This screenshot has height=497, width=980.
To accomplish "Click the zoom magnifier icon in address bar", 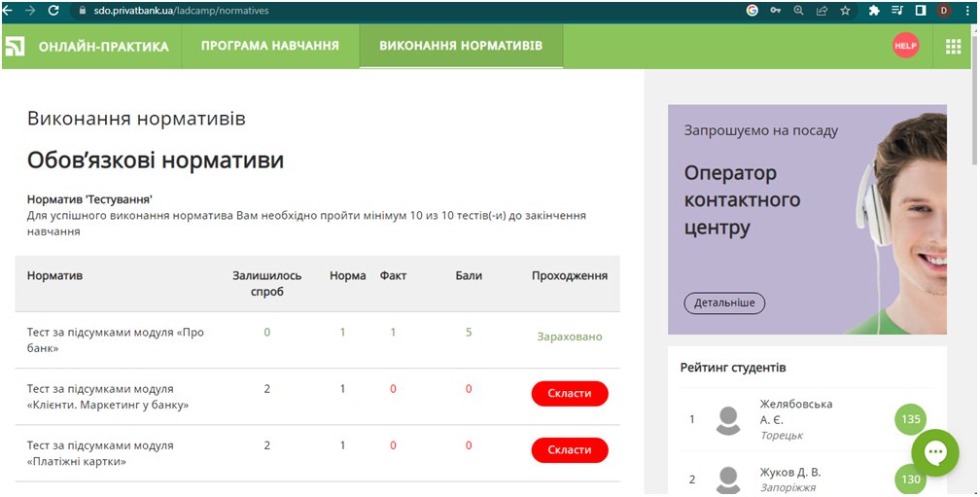I will (798, 11).
